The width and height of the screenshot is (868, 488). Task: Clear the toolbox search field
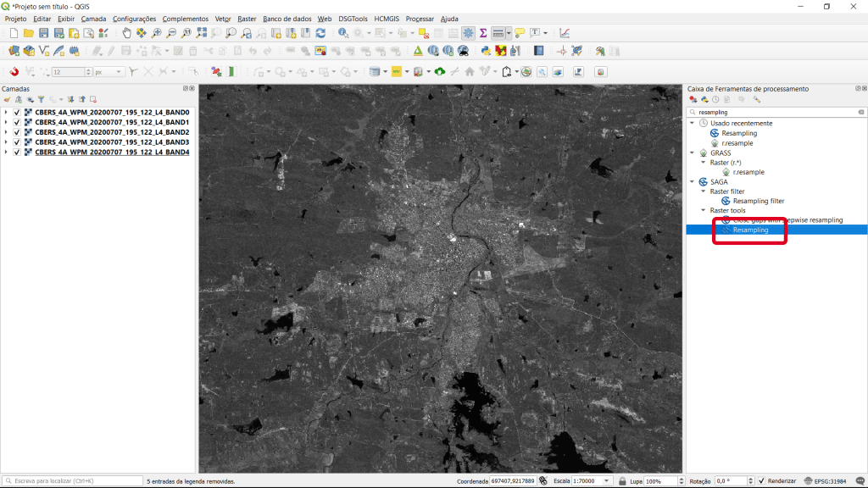click(x=861, y=112)
